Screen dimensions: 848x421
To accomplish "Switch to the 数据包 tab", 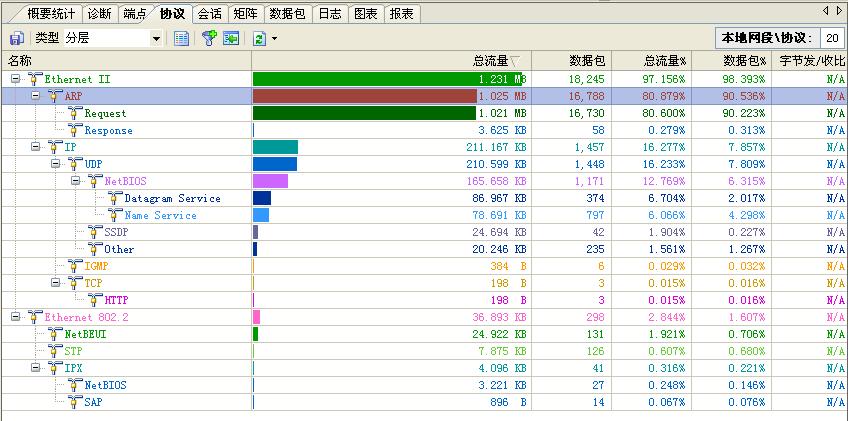I will (288, 14).
